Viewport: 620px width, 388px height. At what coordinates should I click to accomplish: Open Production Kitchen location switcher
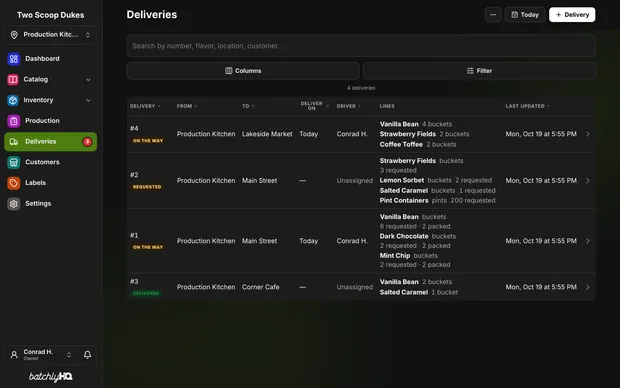(51, 35)
